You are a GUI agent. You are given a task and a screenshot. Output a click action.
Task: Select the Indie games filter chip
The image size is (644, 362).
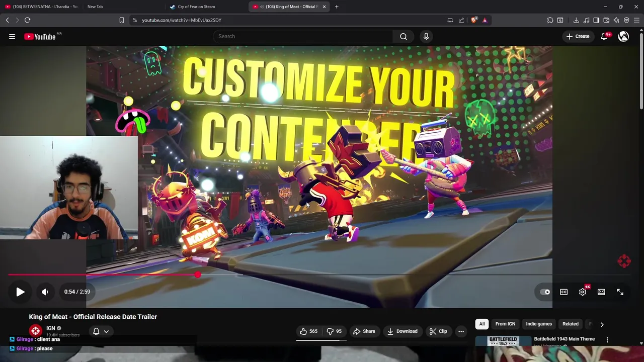(x=539, y=324)
